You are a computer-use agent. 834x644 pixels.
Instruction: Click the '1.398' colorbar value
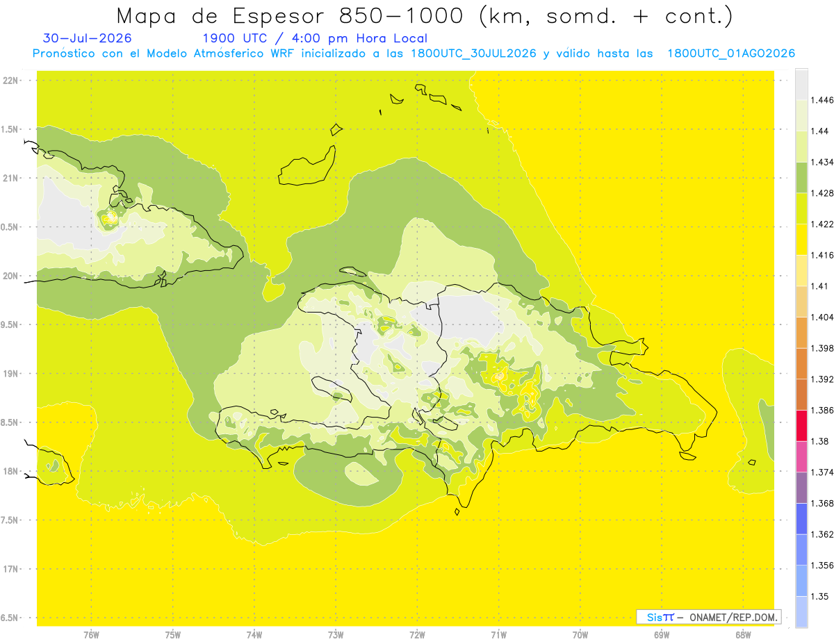pos(822,348)
